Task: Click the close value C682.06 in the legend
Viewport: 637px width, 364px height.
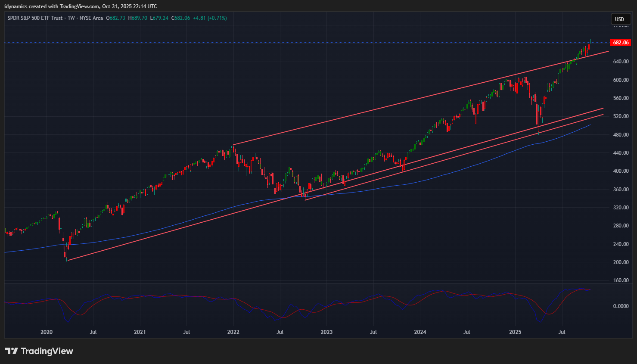Action: tap(180, 18)
